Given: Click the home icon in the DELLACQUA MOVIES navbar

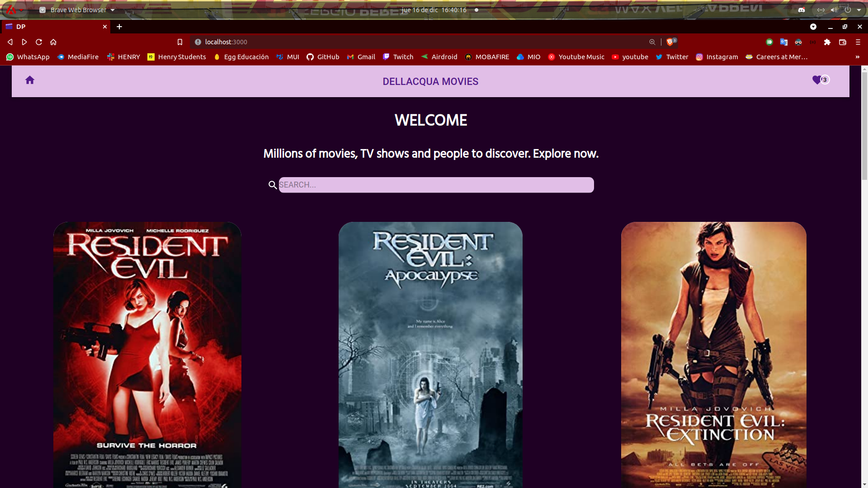Looking at the screenshot, I should [x=30, y=80].
